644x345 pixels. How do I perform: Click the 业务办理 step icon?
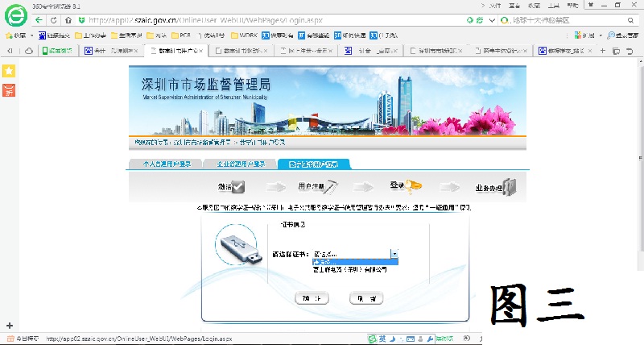coord(509,188)
